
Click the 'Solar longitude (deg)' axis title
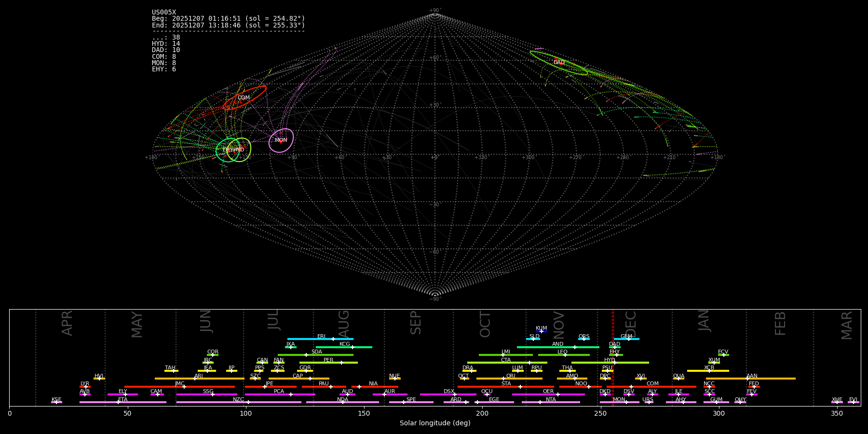point(435,423)
